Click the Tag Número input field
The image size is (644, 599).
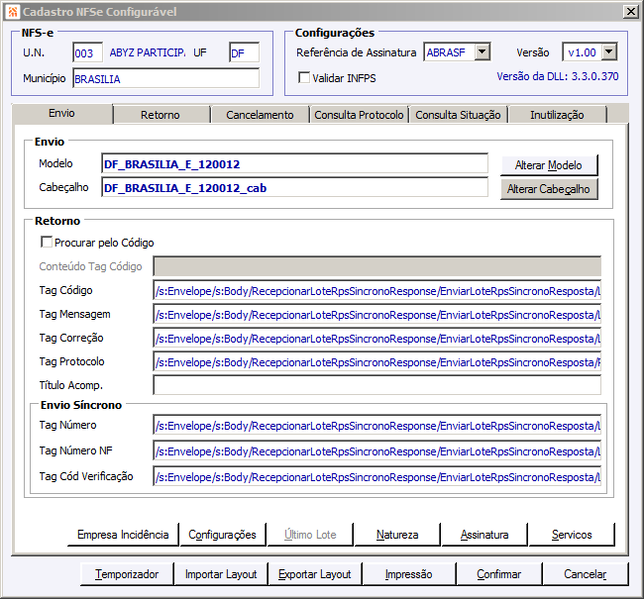377,425
